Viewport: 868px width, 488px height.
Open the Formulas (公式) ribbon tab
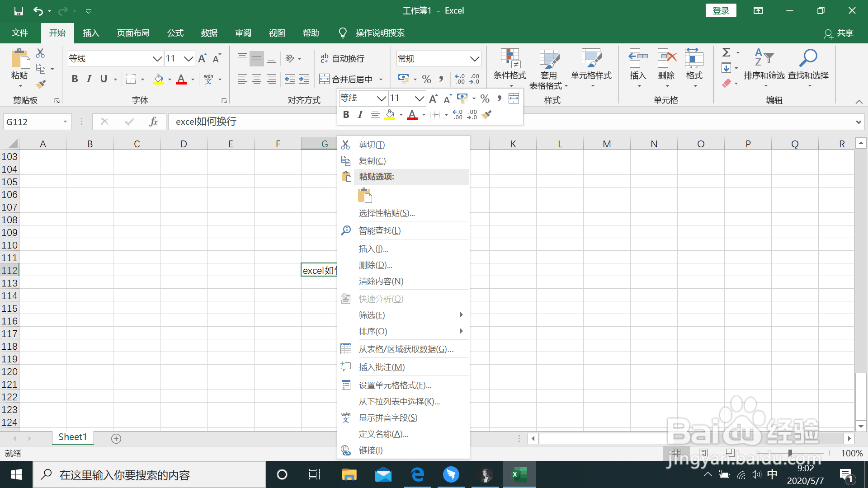point(175,33)
